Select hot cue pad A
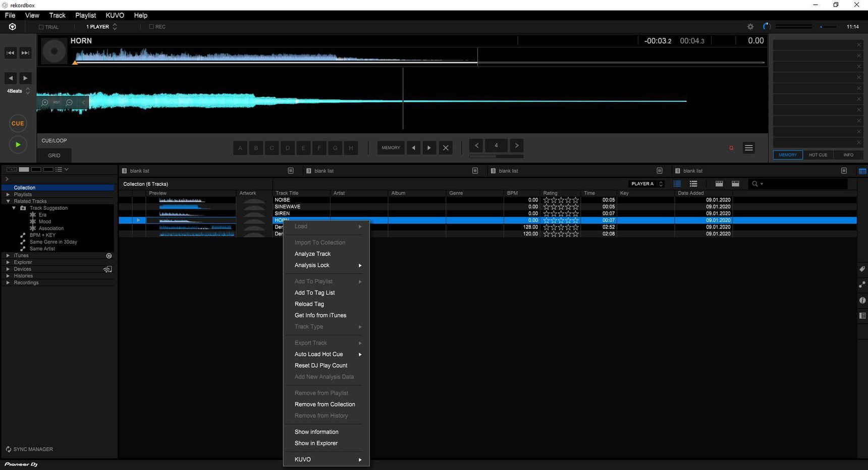Image resolution: width=868 pixels, height=470 pixels. pos(240,148)
